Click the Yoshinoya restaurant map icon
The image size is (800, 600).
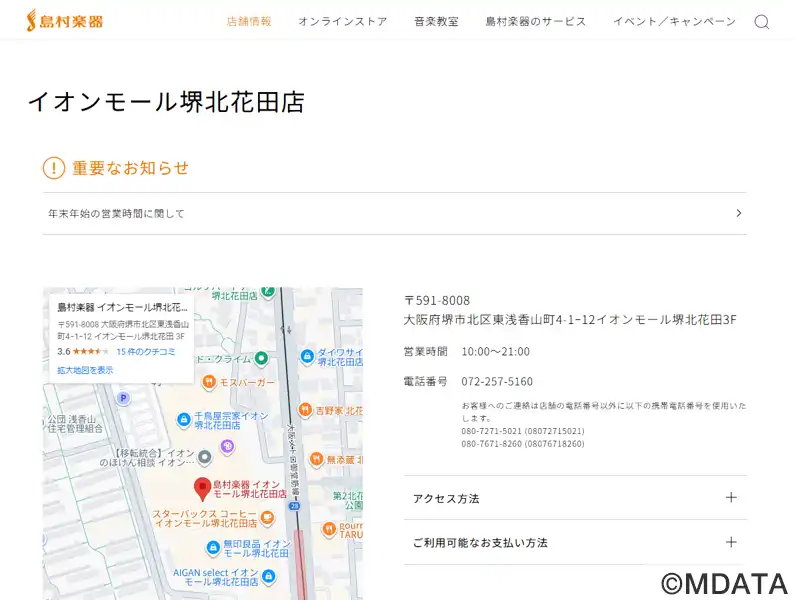point(307,410)
